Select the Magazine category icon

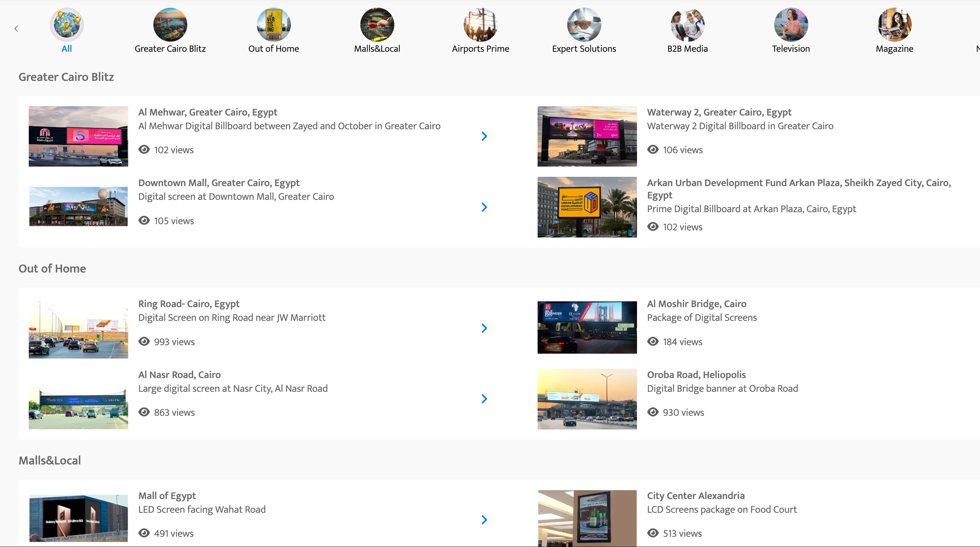pos(894,25)
